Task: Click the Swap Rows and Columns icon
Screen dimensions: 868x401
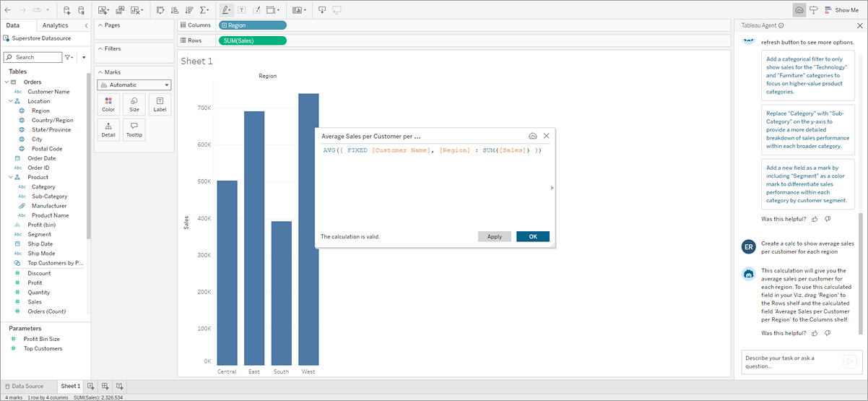Action: coord(160,10)
